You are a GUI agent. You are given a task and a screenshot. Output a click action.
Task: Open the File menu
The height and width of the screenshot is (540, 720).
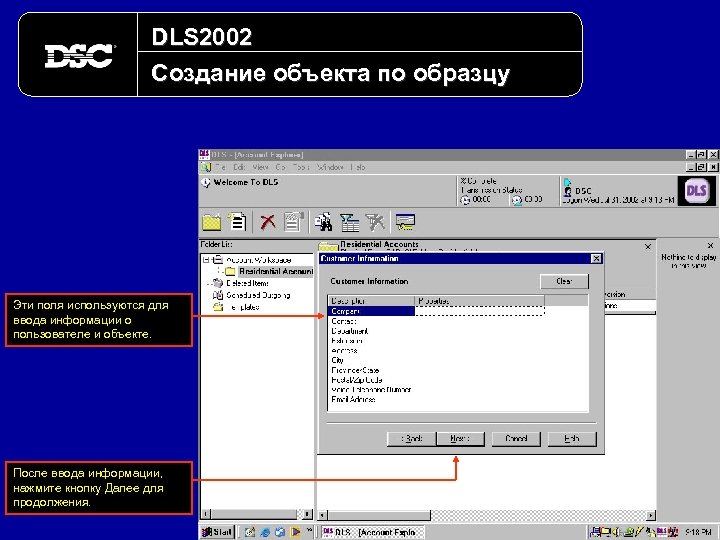tap(220, 167)
